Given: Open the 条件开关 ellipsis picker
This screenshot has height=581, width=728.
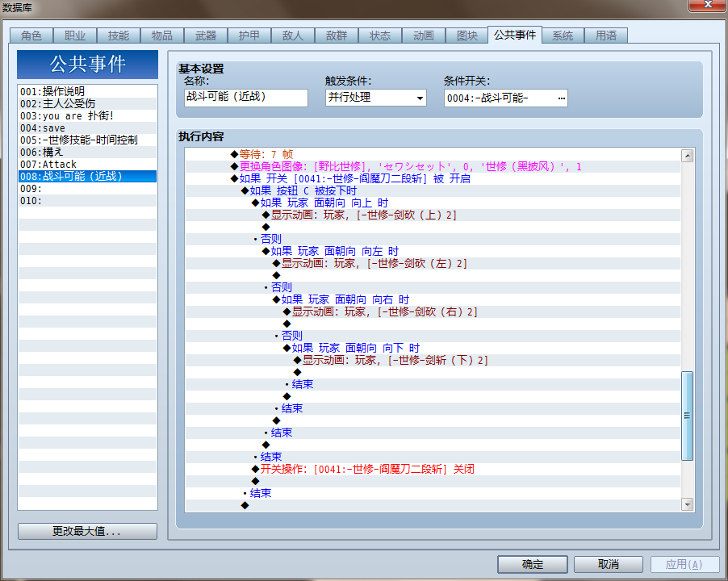Looking at the screenshot, I should [x=561, y=98].
